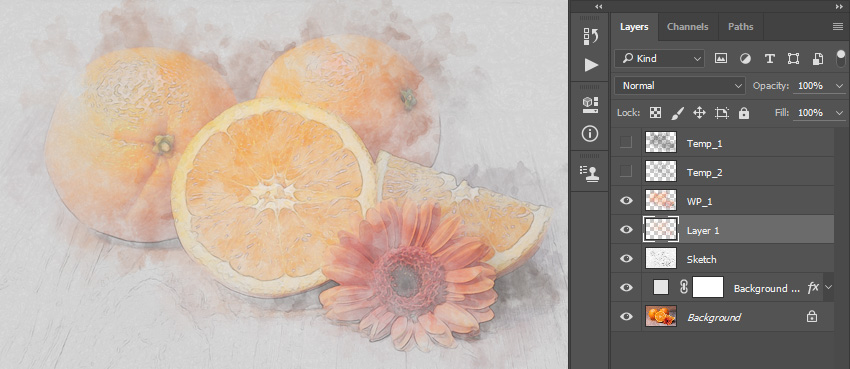Open the Info panel icon
850x369 pixels.
pyautogui.click(x=590, y=133)
